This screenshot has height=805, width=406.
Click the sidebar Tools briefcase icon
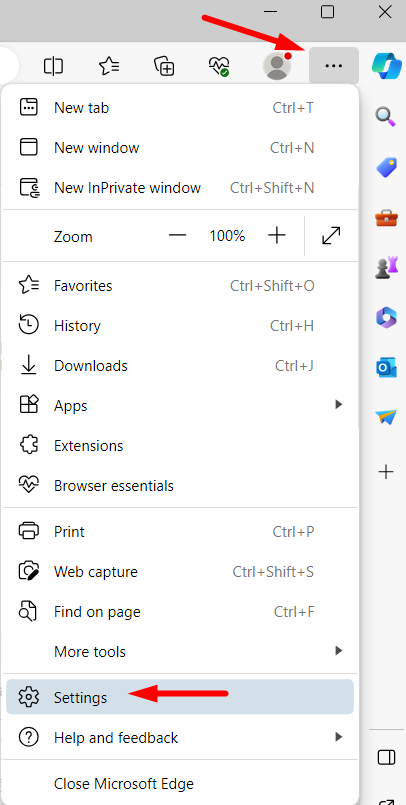[385, 218]
